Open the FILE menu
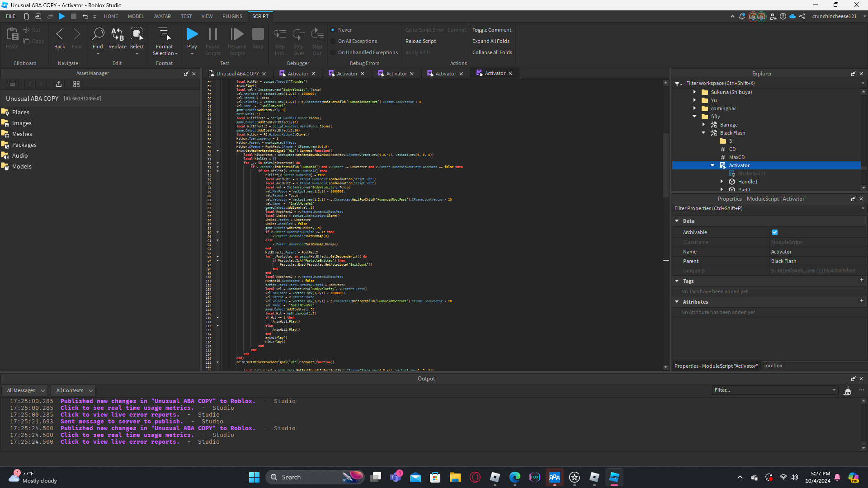This screenshot has width=868, height=488. (11, 16)
